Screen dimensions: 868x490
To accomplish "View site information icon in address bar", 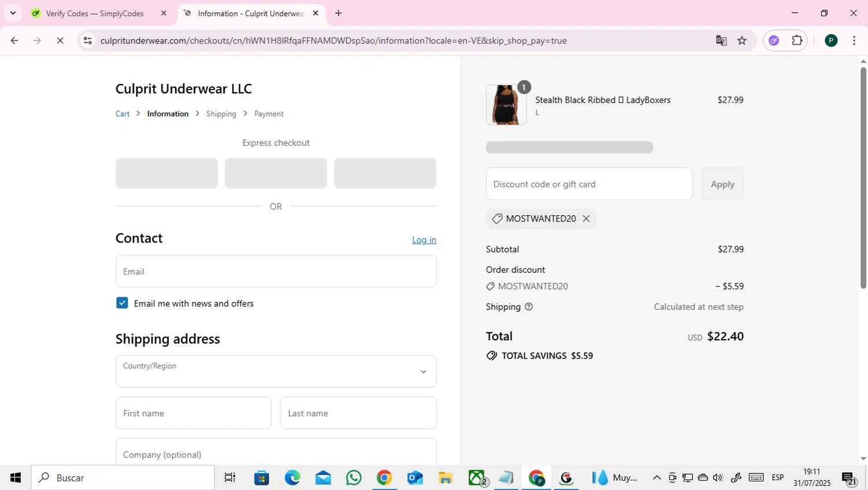I will point(88,40).
